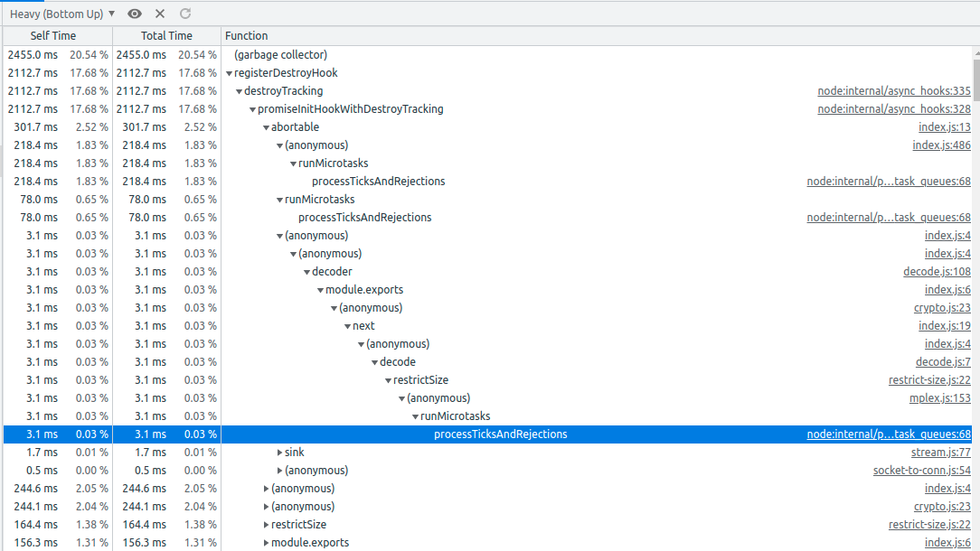Open the Heavy (Bottom Up) view dropdown
Screen dimensions: 980x551
(62, 14)
